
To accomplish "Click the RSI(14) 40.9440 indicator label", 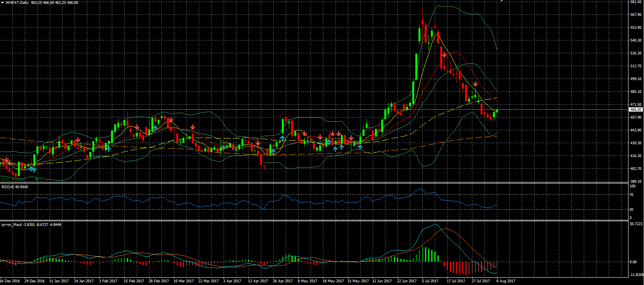I will [x=15, y=187].
